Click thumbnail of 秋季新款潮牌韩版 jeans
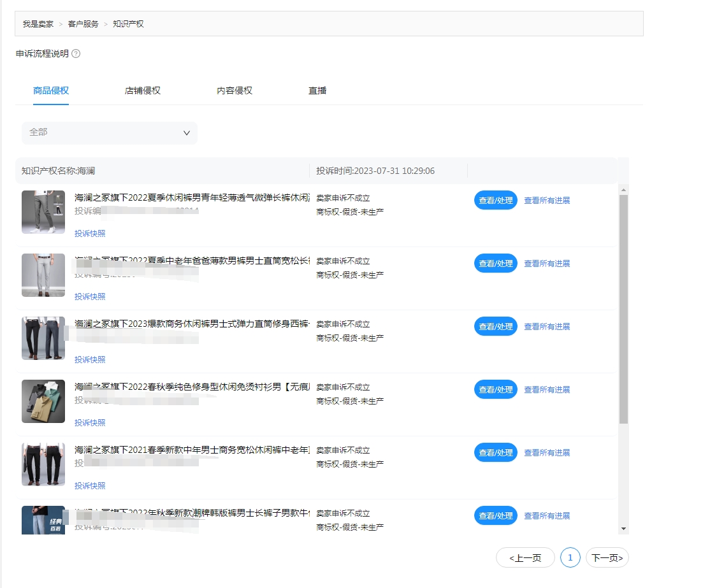Image resolution: width=703 pixels, height=588 pixels. point(43,520)
